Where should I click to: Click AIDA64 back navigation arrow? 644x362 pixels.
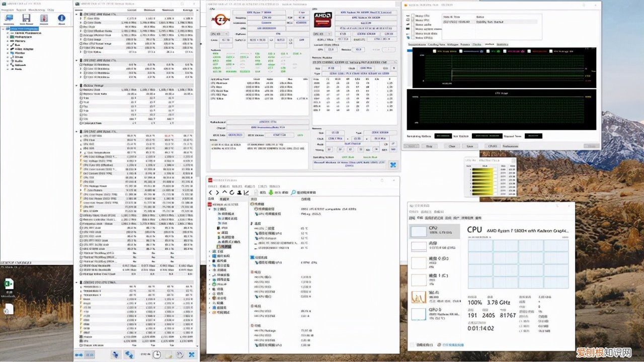tap(211, 193)
